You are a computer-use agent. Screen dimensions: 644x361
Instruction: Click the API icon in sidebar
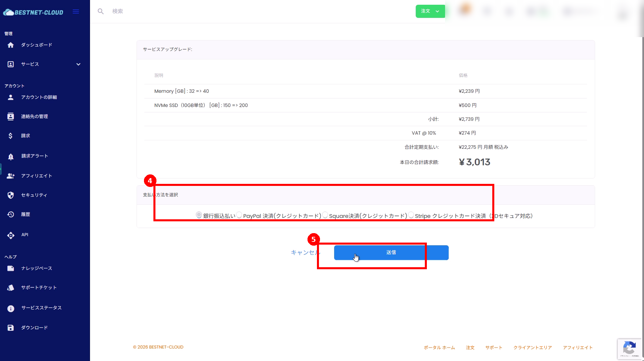click(11, 235)
